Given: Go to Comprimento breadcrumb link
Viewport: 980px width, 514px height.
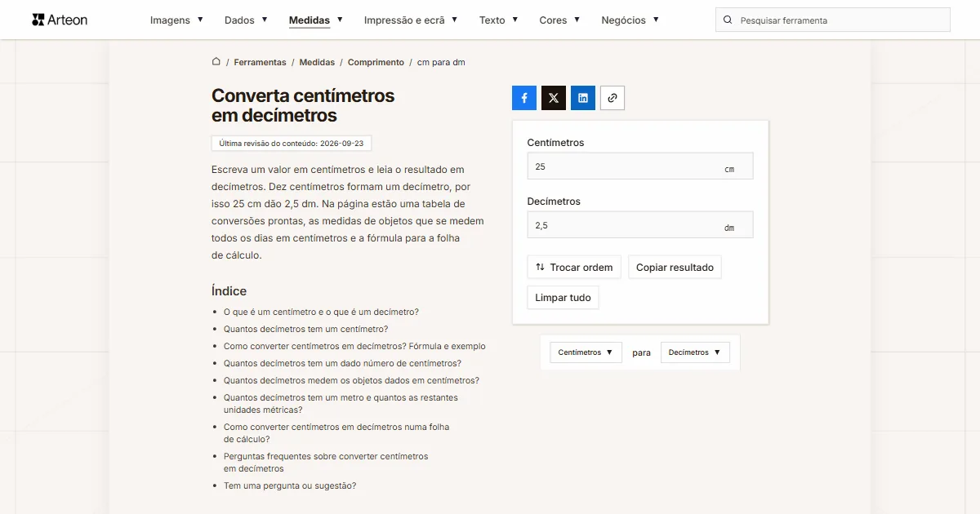Looking at the screenshot, I should (x=376, y=62).
